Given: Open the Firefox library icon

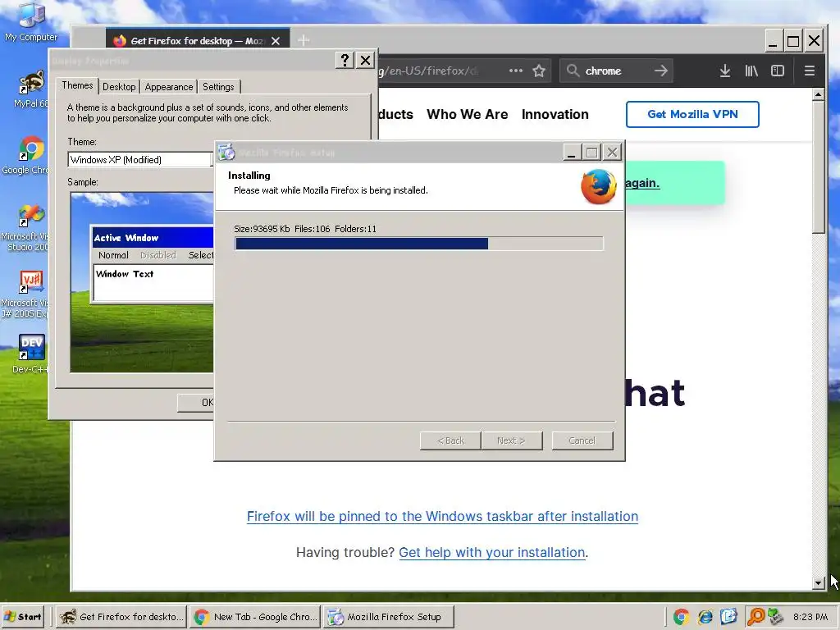Looking at the screenshot, I should (x=751, y=71).
